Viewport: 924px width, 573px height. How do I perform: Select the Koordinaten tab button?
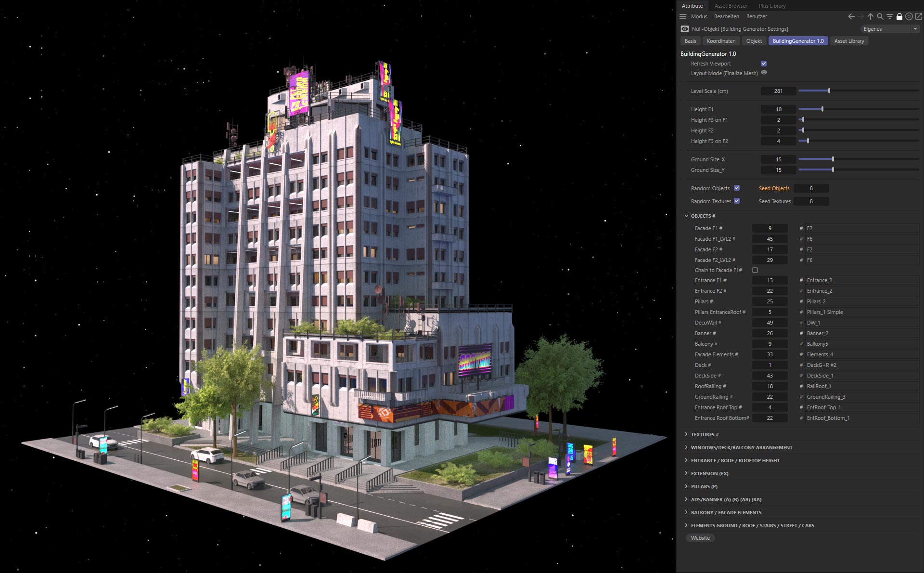(721, 41)
